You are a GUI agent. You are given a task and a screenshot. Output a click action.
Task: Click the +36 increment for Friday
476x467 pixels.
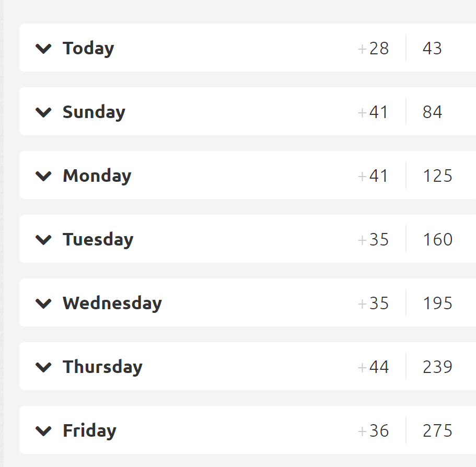coord(373,431)
